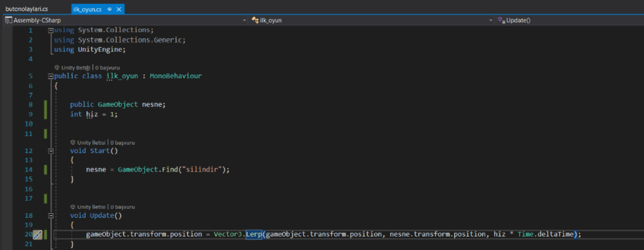Image resolution: width=644 pixels, height=250 pixels.
Task: Collapse the Update method block
Action: pos(51,216)
